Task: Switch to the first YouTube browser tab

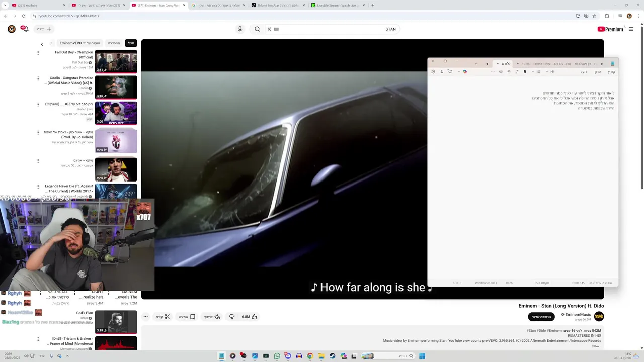Action: click(x=38, y=5)
